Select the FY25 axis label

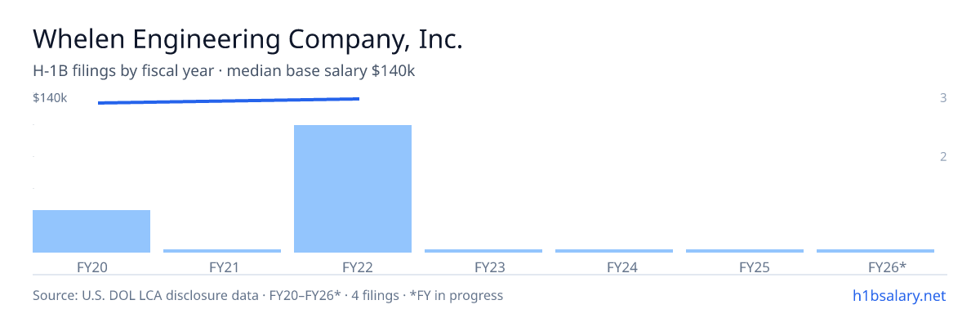(745, 267)
